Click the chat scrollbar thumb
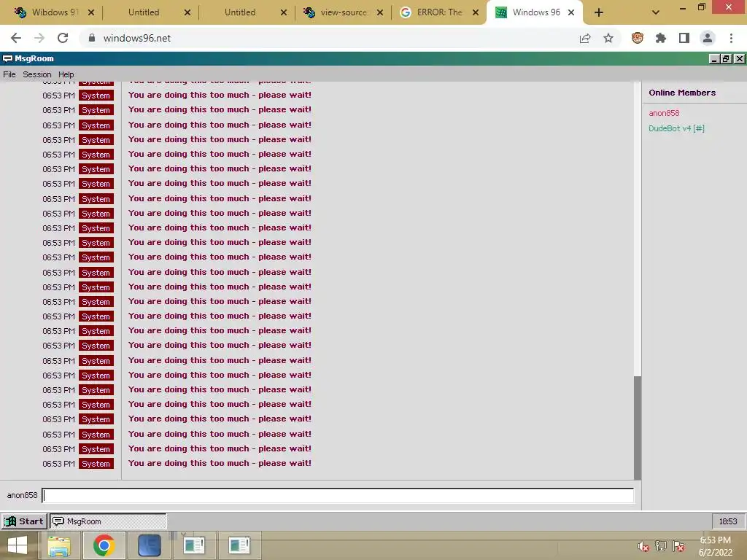Image resolution: width=747 pixels, height=560 pixels. tap(638, 427)
